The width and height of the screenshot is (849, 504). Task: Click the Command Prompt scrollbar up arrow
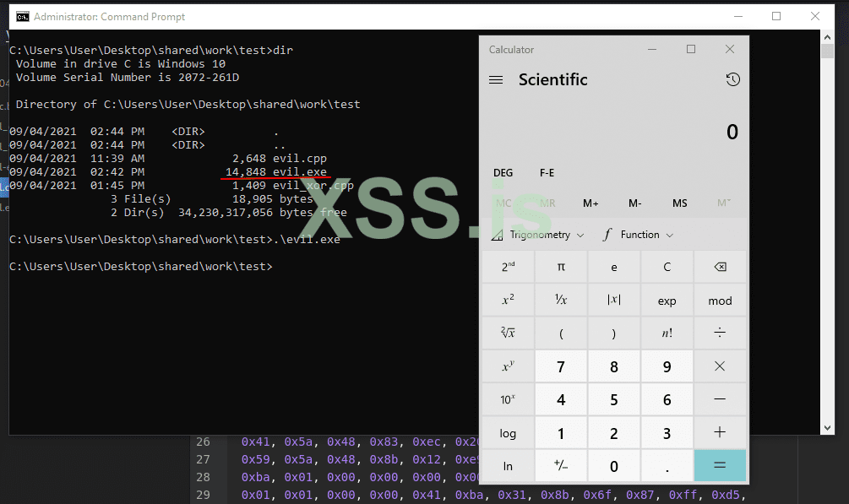tap(827, 37)
